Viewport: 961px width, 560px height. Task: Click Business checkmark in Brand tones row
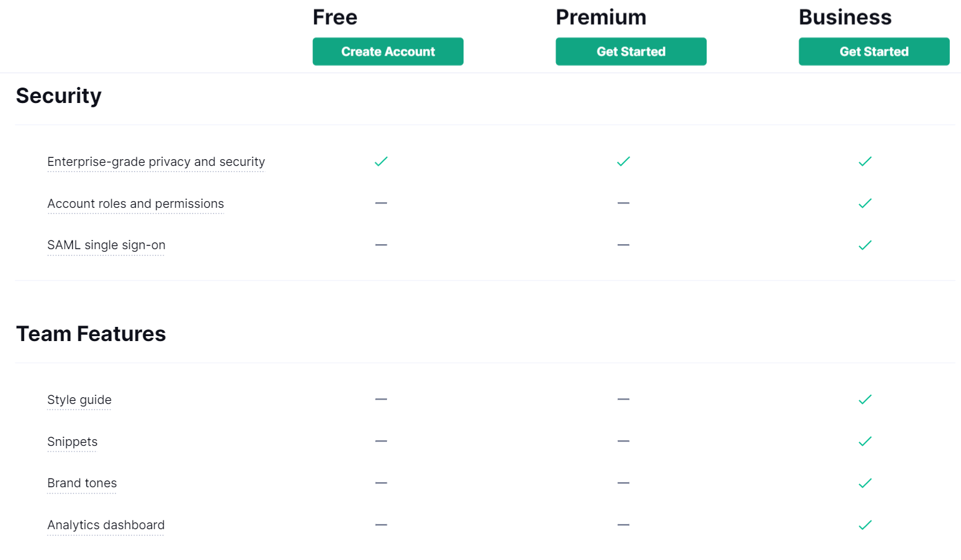[865, 483]
